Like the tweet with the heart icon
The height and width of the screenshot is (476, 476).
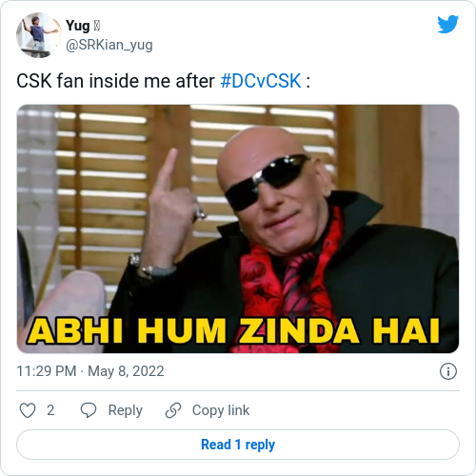pos(28,410)
